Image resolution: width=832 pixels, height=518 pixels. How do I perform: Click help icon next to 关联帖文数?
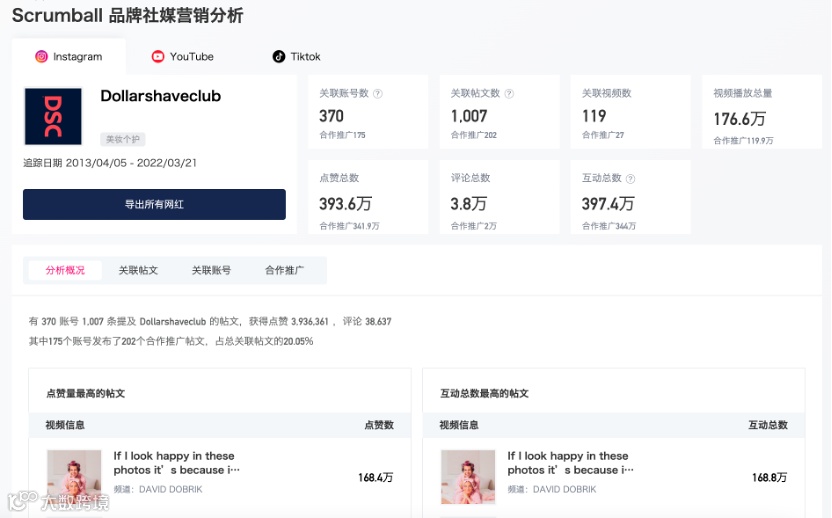pos(509,94)
